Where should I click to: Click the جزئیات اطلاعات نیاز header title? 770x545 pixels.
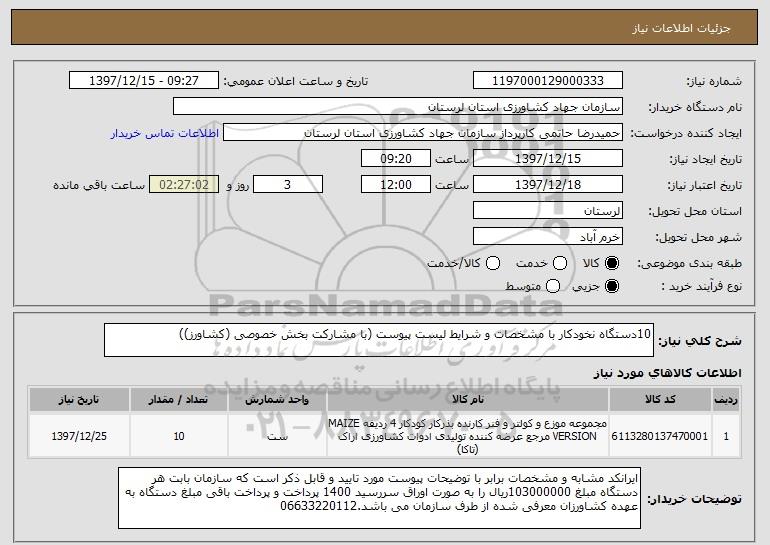click(681, 28)
